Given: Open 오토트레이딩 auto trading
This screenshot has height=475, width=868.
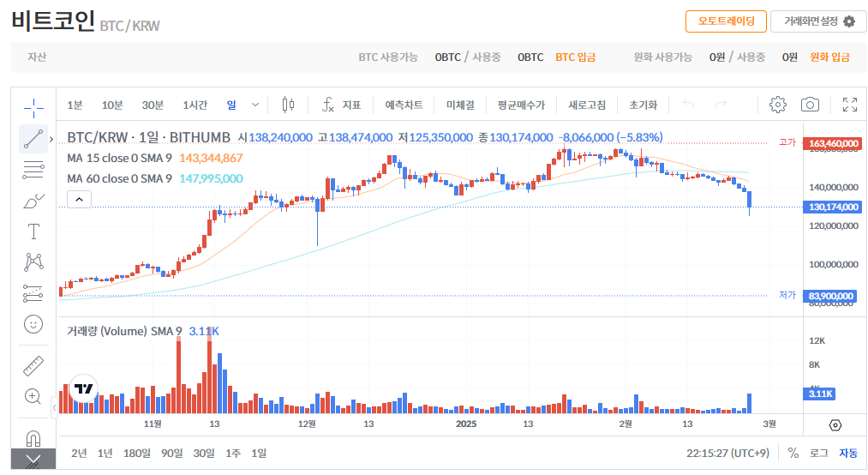Looking at the screenshot, I should pyautogui.click(x=727, y=21).
